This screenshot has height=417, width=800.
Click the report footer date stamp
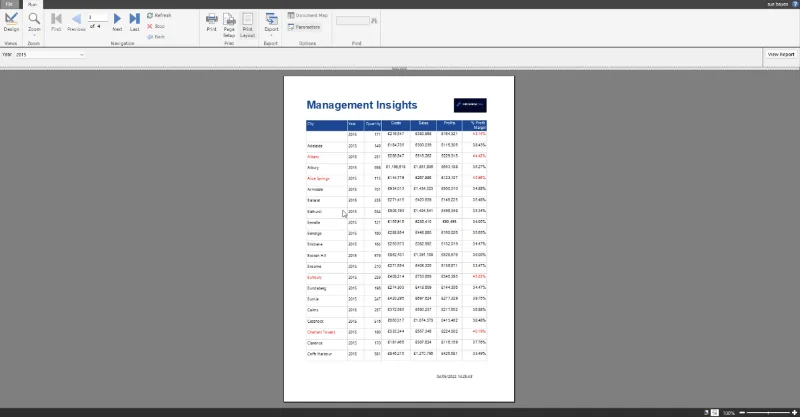[x=454, y=377]
